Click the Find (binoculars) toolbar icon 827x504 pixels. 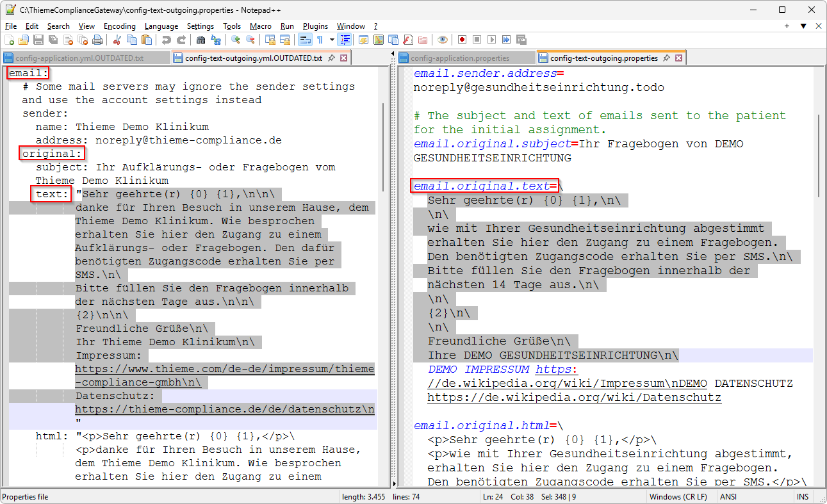(x=201, y=40)
